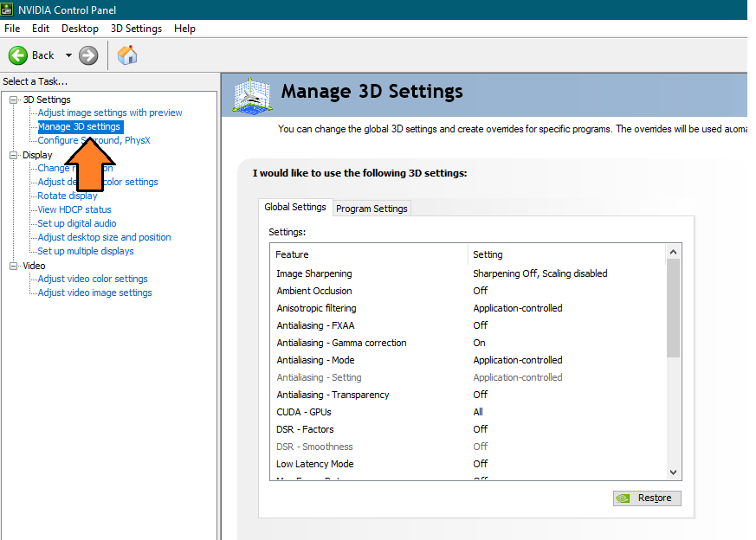Click 'Sharpening Off, Scaling disabled' value

click(x=540, y=273)
